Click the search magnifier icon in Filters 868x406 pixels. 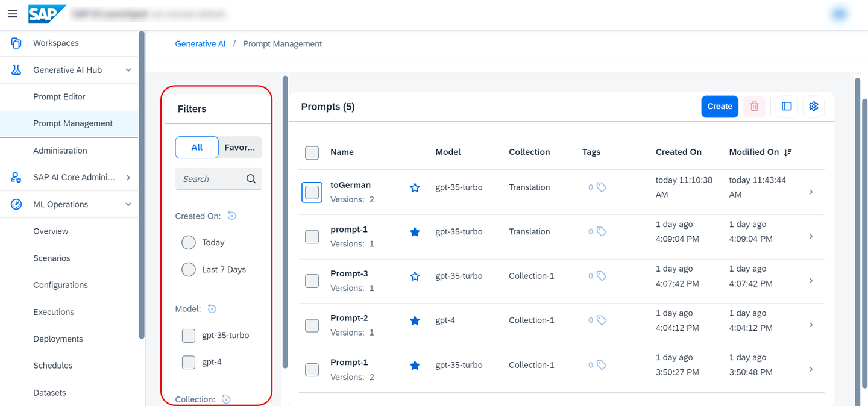point(251,179)
